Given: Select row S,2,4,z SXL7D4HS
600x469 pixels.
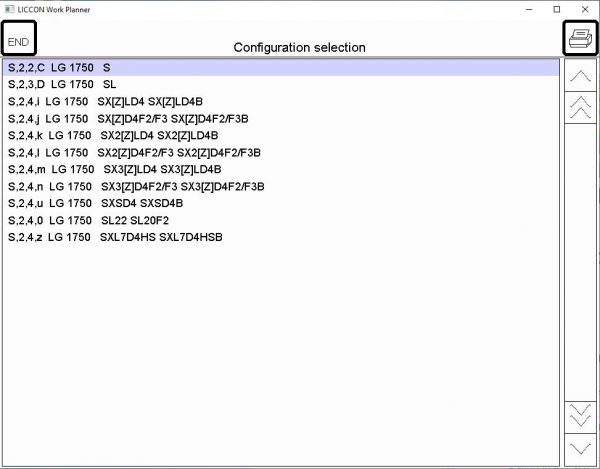Looking at the screenshot, I should pyautogui.click(x=281, y=237).
